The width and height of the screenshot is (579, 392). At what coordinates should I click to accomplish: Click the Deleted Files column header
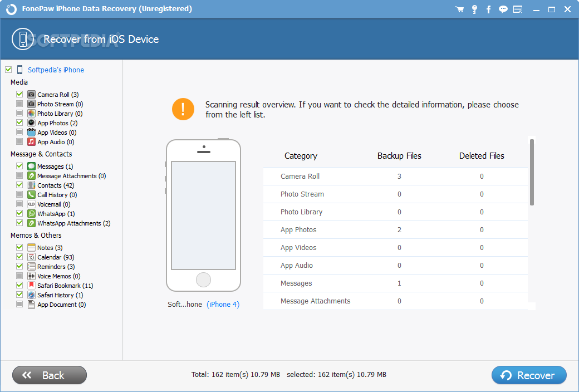pos(482,156)
